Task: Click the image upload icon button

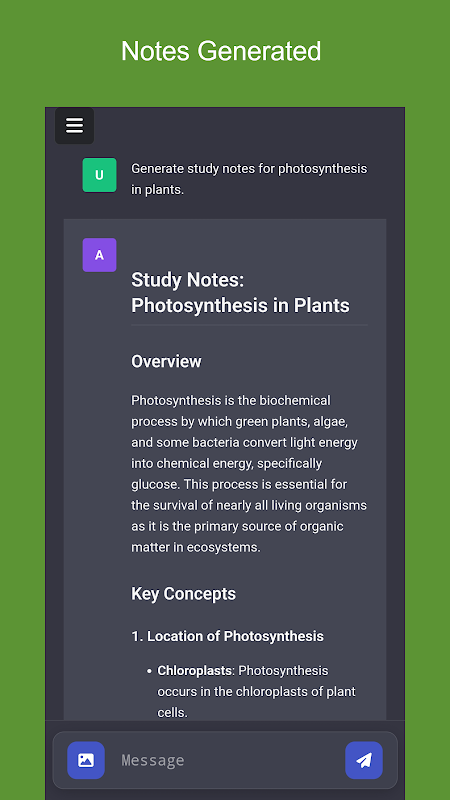Action: 86,760
